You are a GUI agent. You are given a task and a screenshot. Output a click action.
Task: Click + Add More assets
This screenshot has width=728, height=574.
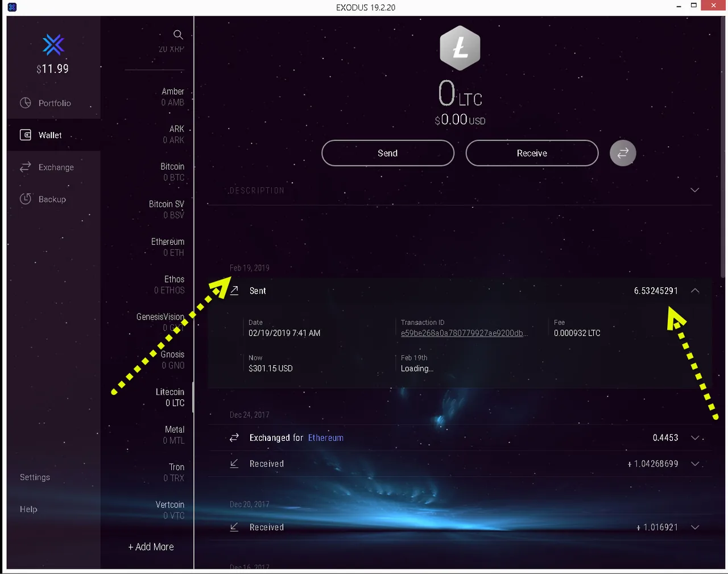[151, 547]
